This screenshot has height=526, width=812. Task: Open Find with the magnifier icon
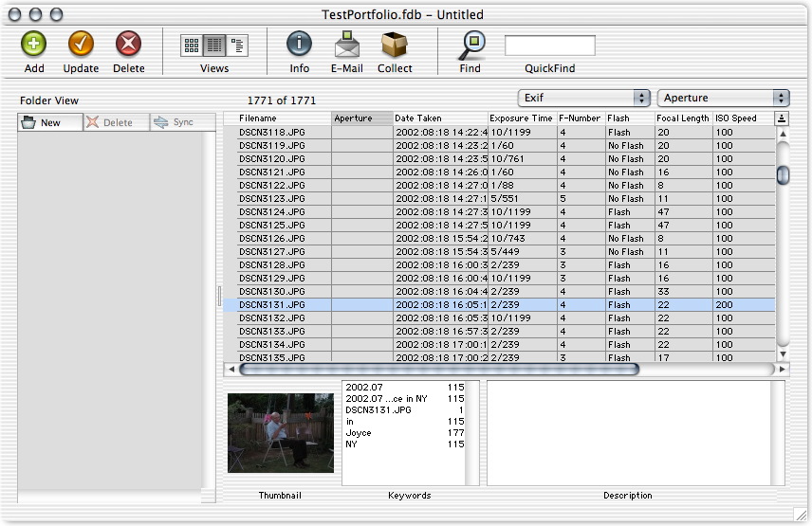(x=471, y=45)
